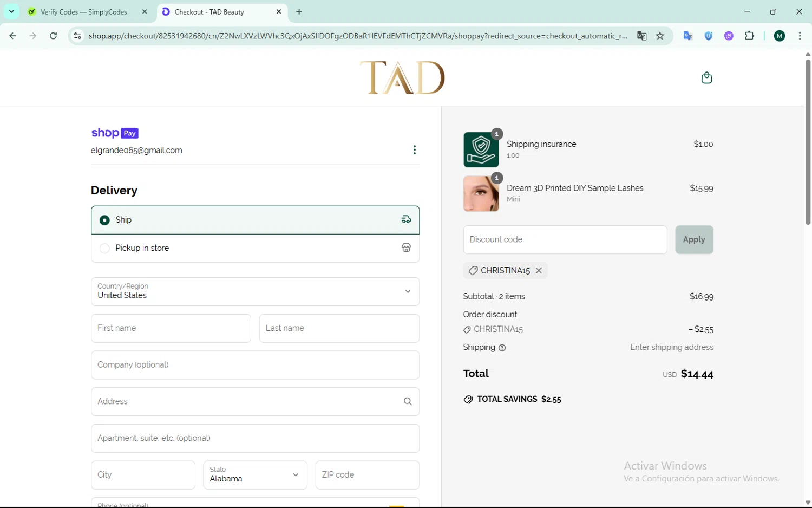
Task: Click the 'Shipping insurance' item name
Action: click(x=541, y=144)
